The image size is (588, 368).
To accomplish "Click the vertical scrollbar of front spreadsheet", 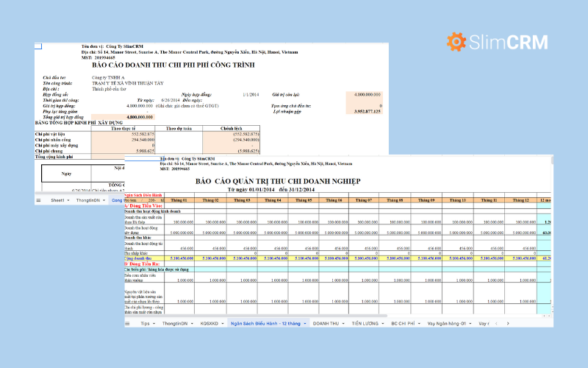I will pyautogui.click(x=552, y=160).
